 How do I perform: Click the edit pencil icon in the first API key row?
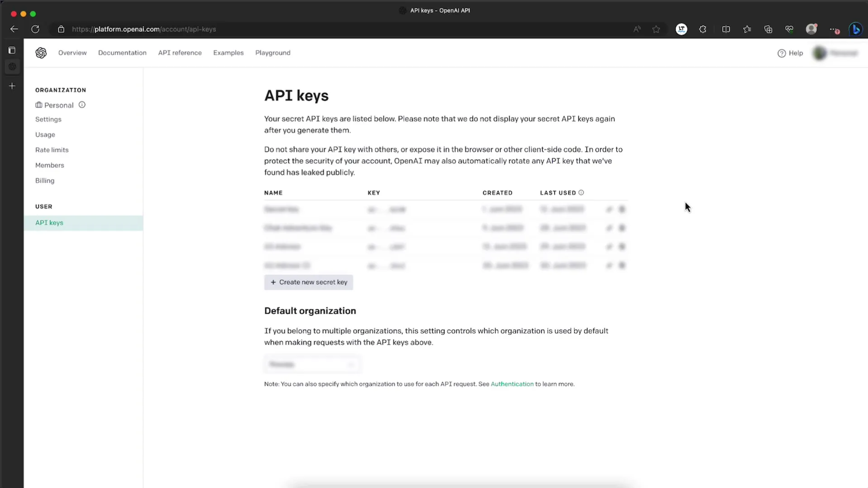pos(609,209)
